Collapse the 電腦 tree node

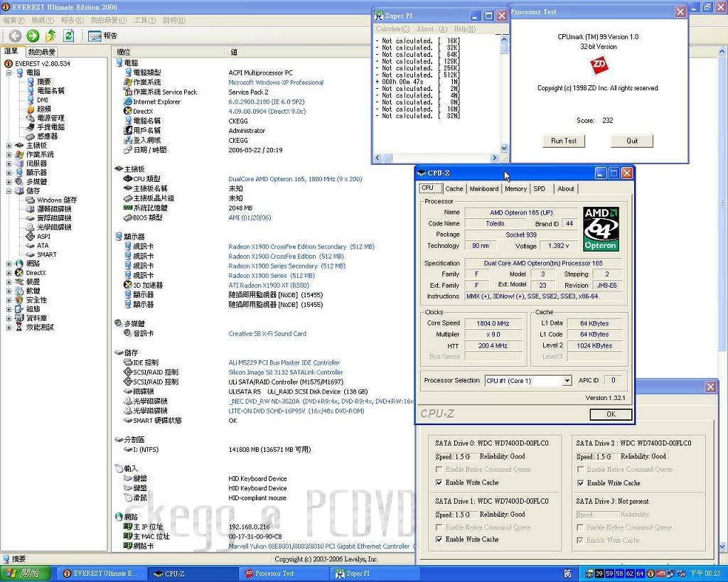coord(9,73)
